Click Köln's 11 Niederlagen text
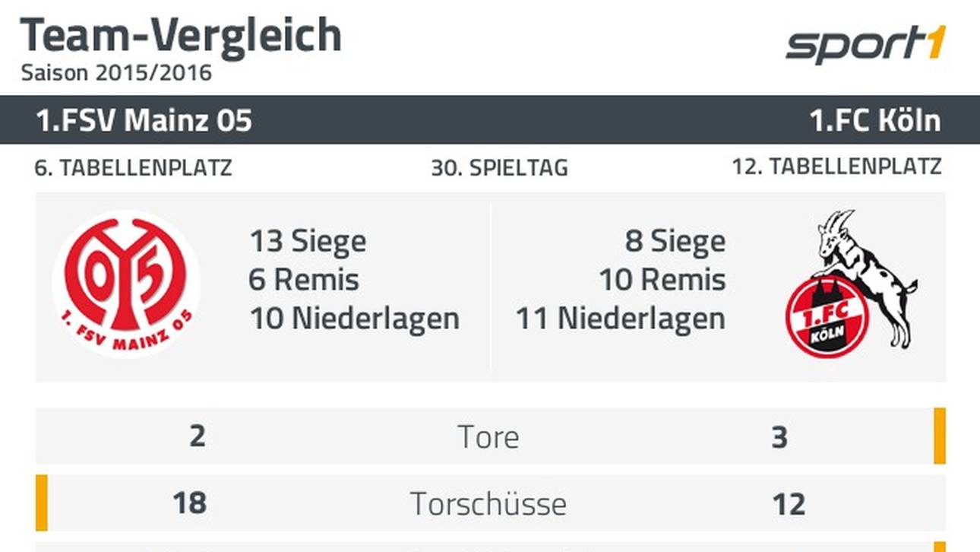This screenshot has height=552, width=980. tap(621, 319)
